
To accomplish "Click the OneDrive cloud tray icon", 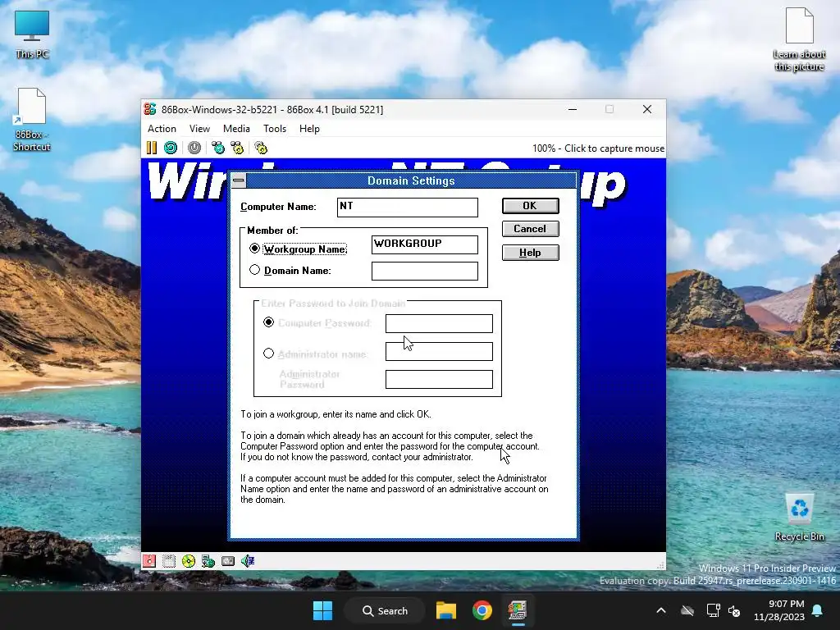I will tap(687, 610).
